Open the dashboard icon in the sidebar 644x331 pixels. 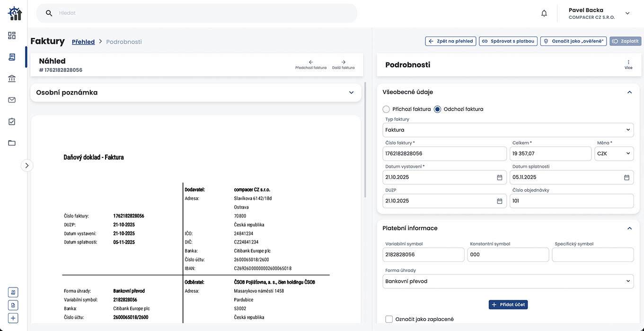[12, 35]
